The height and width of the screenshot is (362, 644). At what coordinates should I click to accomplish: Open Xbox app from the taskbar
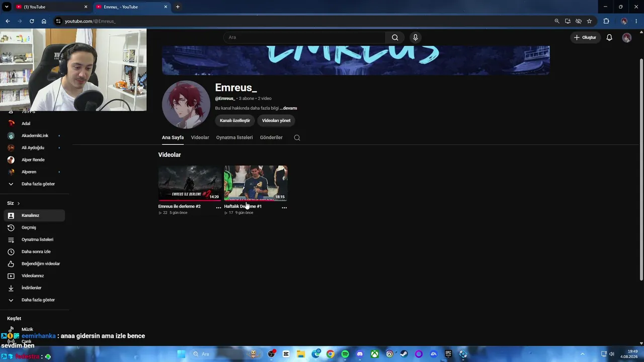(x=375, y=354)
